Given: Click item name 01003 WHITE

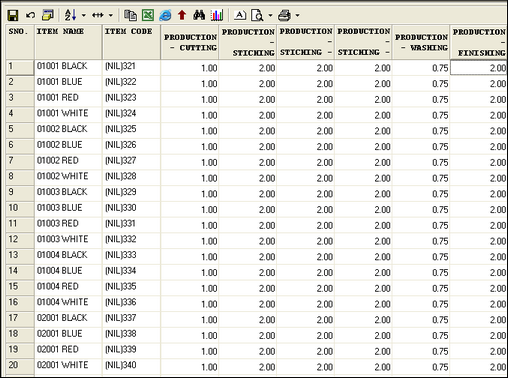Looking at the screenshot, I should point(63,239).
